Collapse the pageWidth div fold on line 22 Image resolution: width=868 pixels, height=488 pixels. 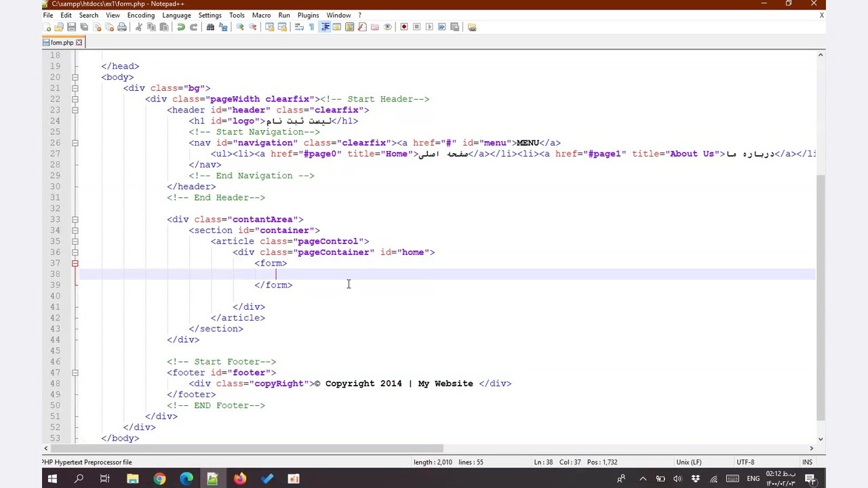(75, 99)
